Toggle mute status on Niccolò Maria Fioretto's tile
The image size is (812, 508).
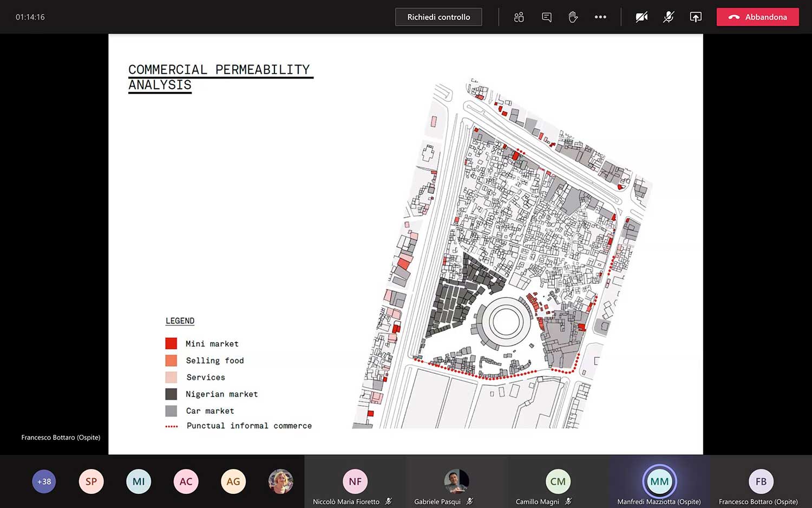(389, 502)
